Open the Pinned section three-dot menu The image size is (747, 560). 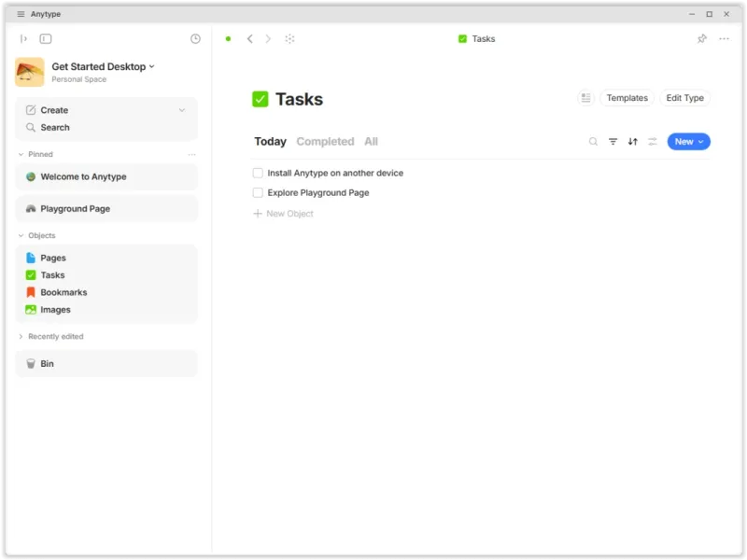coord(191,154)
